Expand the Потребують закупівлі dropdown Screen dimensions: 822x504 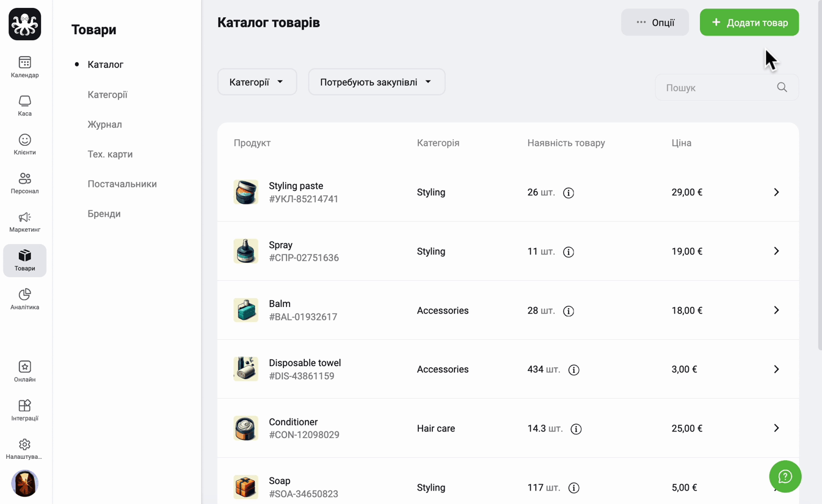(x=377, y=82)
